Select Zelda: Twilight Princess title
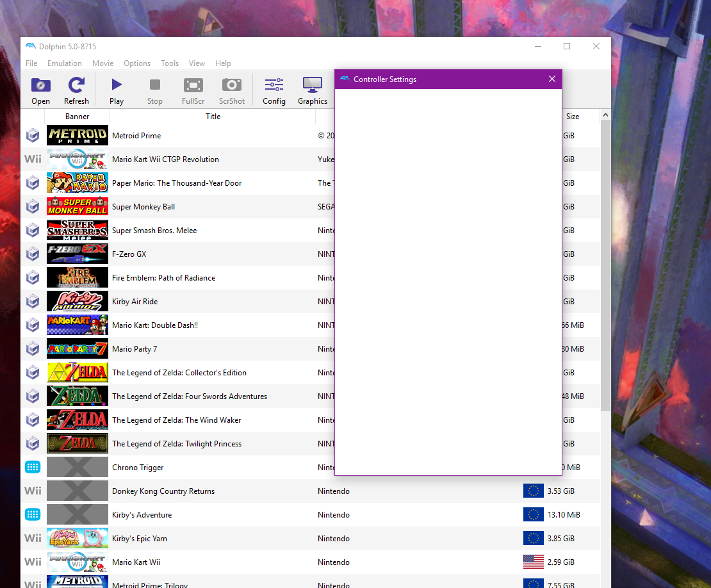This screenshot has height=588, width=711. [x=177, y=443]
